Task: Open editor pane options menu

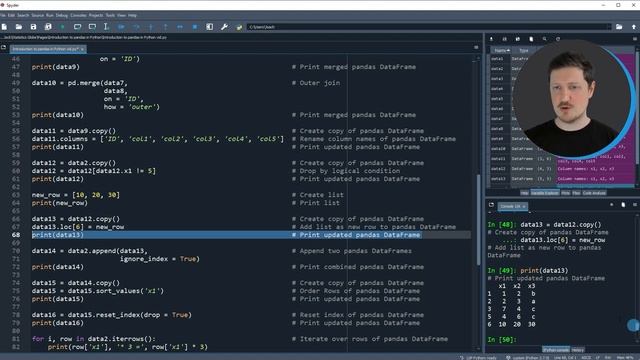Action: [x=476, y=48]
